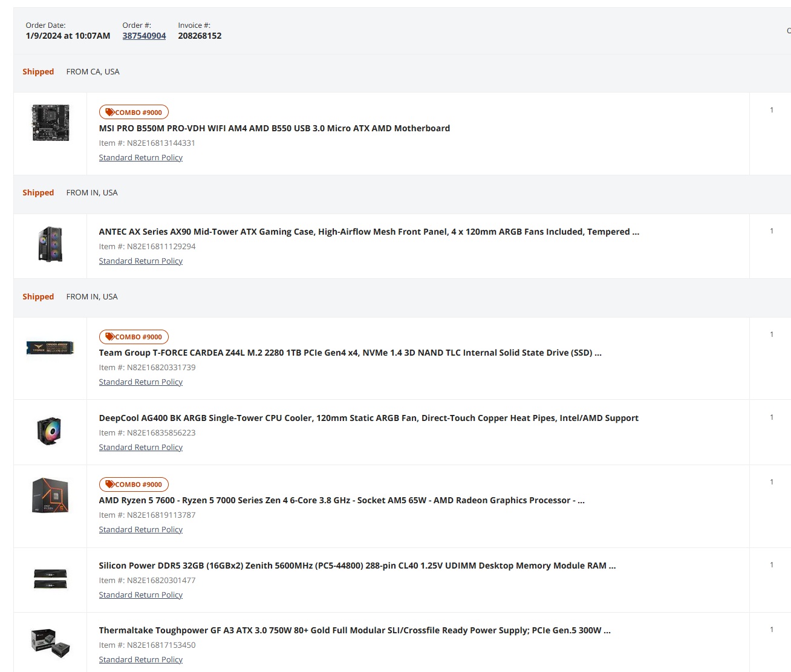Click the DeepCool AG400 cooler thumbnail
This screenshot has height=672, width=791.
coord(50,431)
